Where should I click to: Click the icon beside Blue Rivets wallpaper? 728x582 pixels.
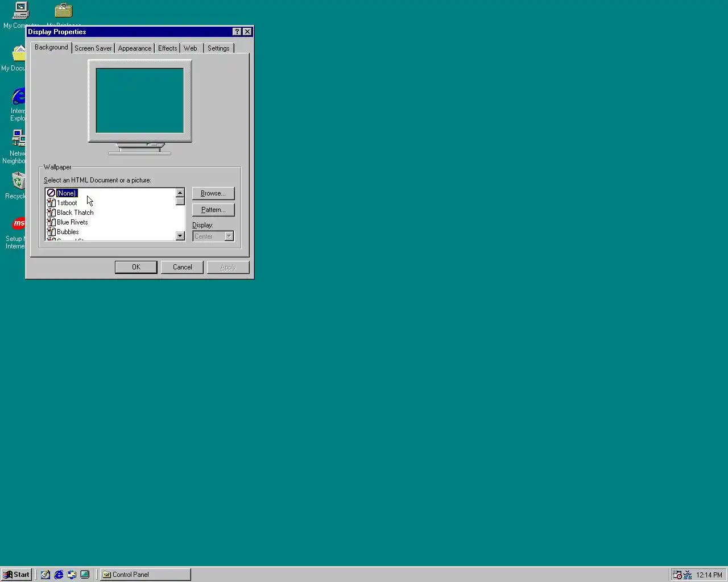click(x=51, y=222)
